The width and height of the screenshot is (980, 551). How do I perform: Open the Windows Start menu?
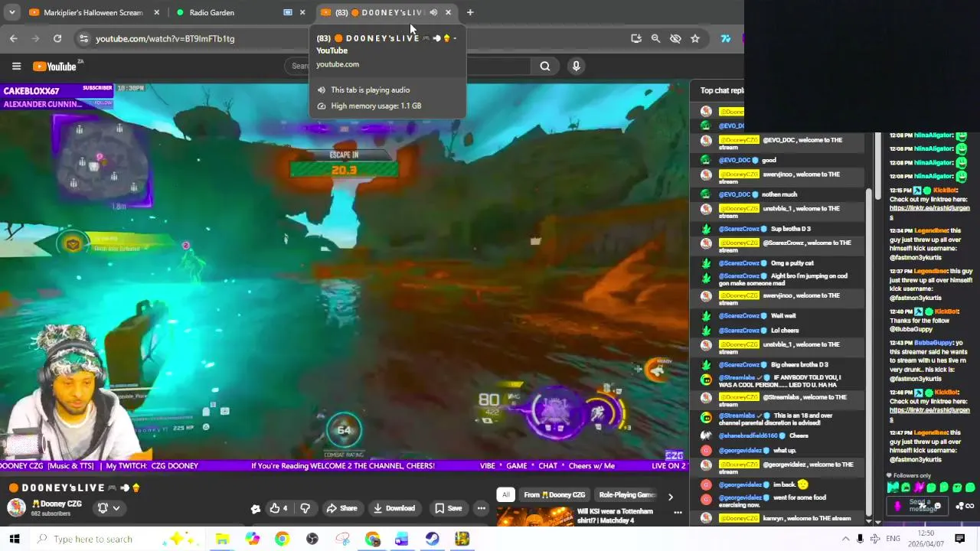pos(15,539)
